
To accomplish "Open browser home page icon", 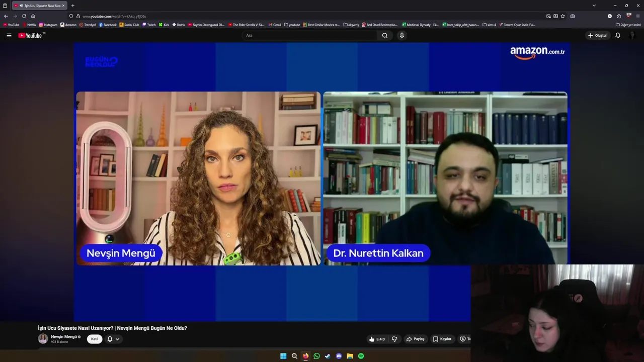I will pos(33,16).
